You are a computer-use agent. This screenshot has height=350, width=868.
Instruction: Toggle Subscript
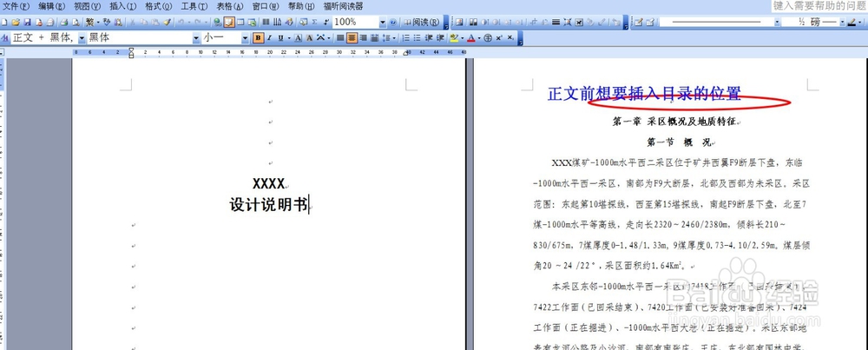(x=510, y=37)
